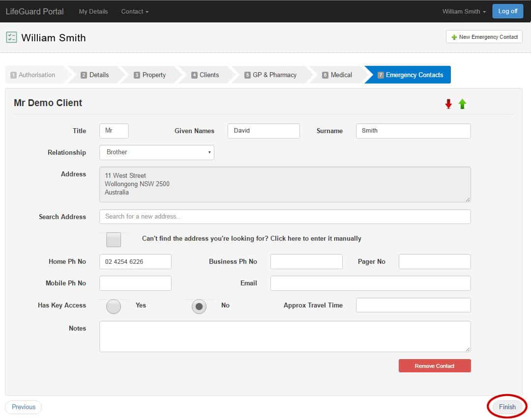Click the manual address entry prompt text

pos(252,239)
